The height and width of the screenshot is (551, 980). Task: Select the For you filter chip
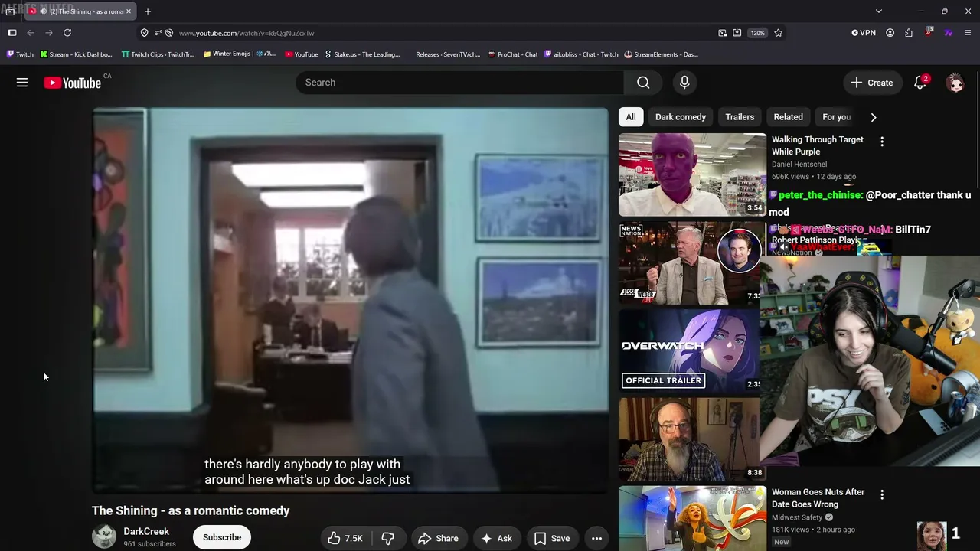click(837, 117)
